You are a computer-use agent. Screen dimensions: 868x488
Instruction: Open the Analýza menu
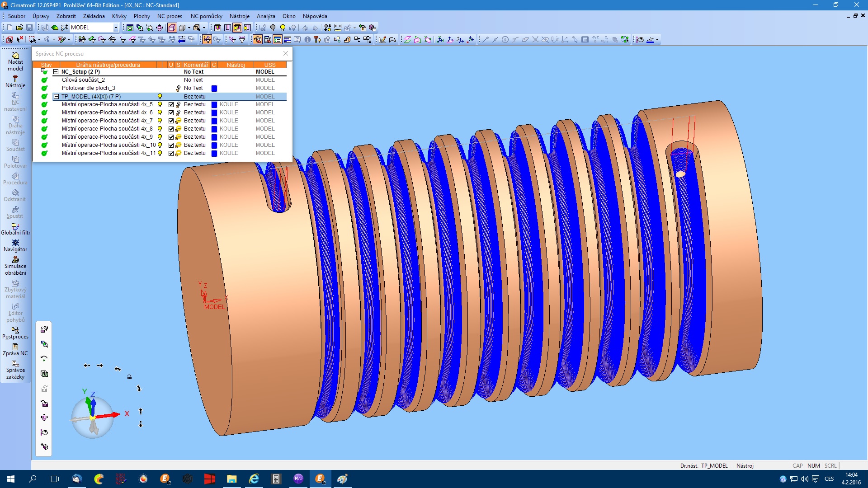point(266,16)
